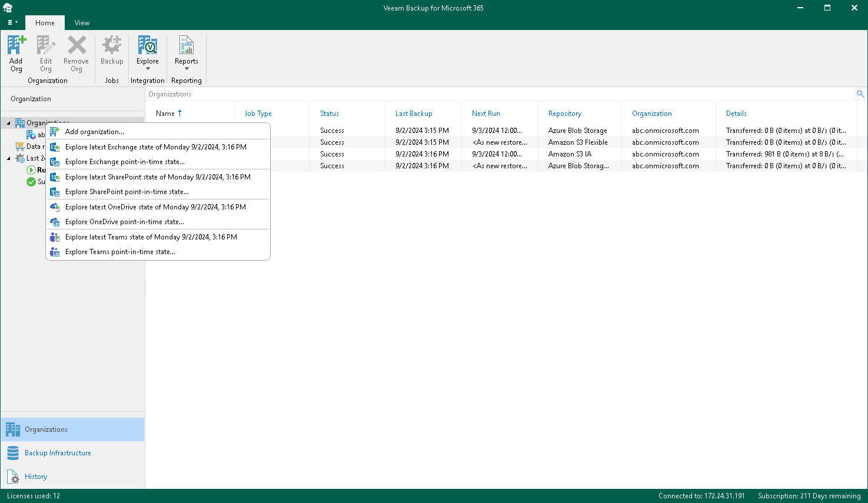Choose Explore Exchange point-in-time state...
This screenshot has width=868, height=503.
pyautogui.click(x=158, y=162)
